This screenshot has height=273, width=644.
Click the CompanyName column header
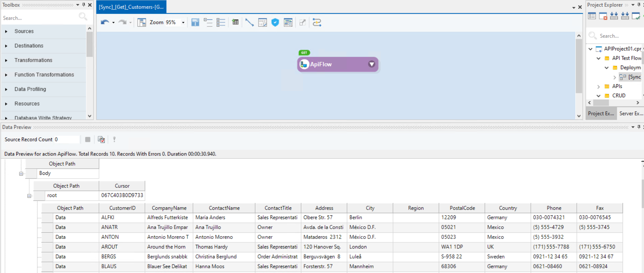(x=169, y=208)
